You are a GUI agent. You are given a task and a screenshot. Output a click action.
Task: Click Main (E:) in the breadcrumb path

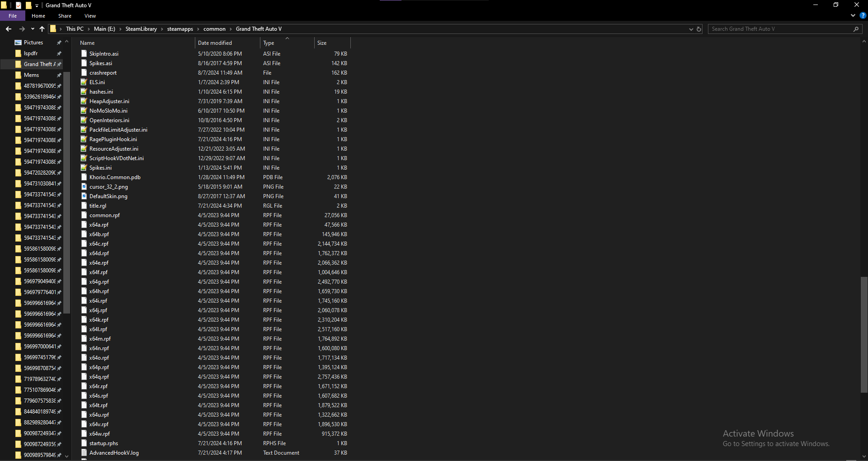click(104, 29)
